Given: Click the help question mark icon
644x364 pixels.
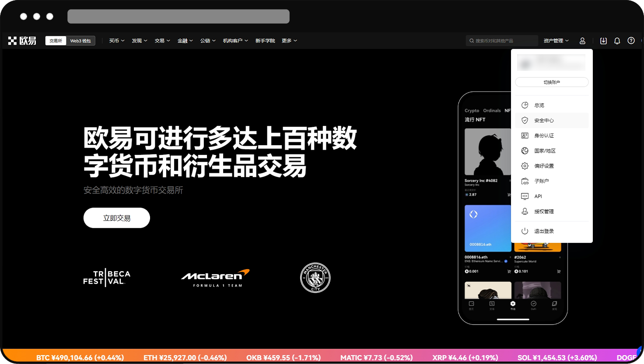Looking at the screenshot, I should coord(631,41).
